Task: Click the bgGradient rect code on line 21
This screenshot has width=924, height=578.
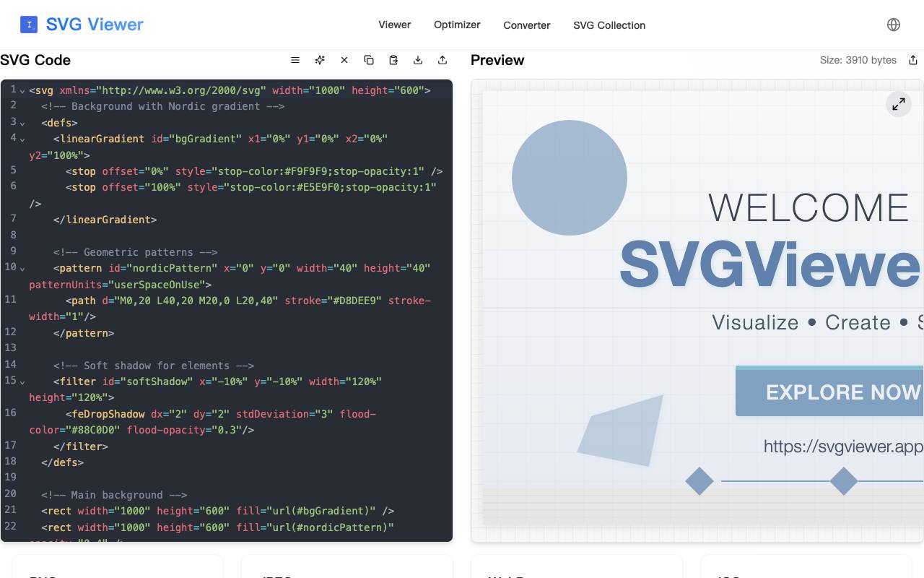Action: [217, 511]
